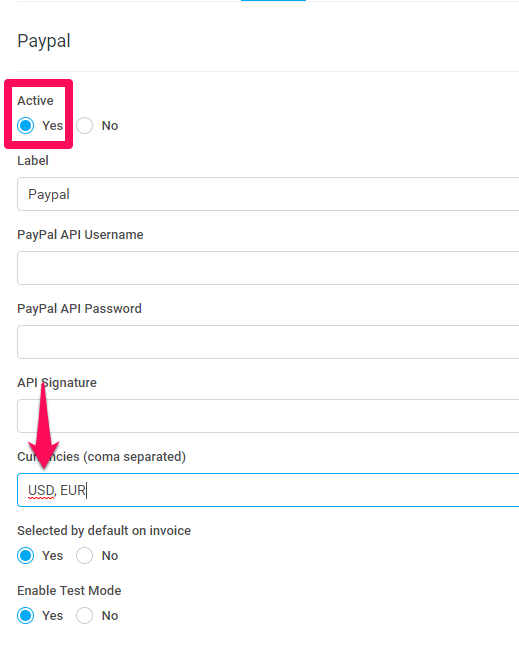
Task: Click the PayPal API Password label
Action: (79, 309)
